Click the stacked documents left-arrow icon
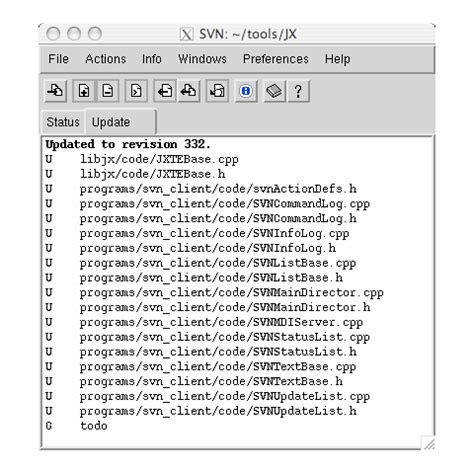Screen dimensions: 474x474 pyautogui.click(x=189, y=91)
